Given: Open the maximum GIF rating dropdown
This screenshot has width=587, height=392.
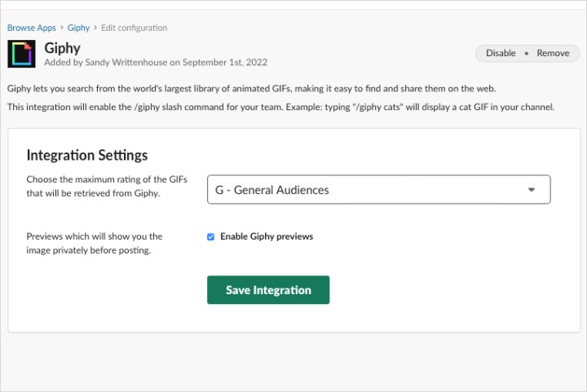Looking at the screenshot, I should click(378, 190).
